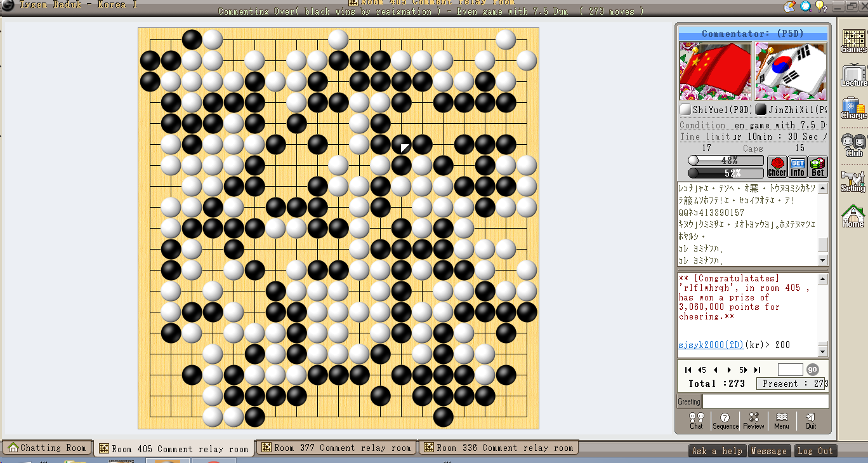868x463 pixels.
Task: Click the 'Ask a help' button
Action: point(717,451)
